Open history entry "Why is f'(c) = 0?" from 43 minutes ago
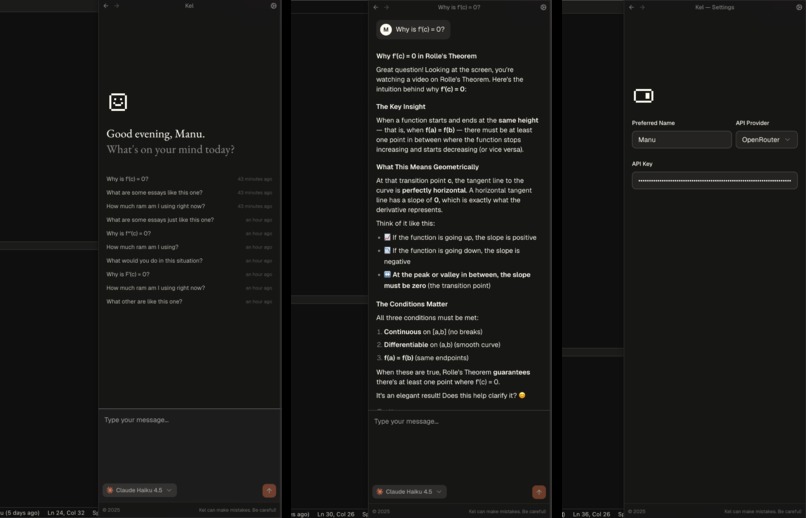806x518 pixels. pyautogui.click(x=189, y=179)
